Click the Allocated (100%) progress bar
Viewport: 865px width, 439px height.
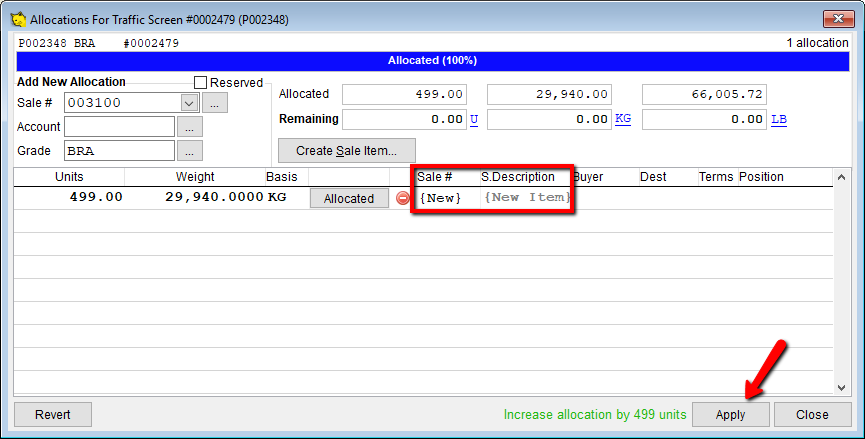pos(432,61)
